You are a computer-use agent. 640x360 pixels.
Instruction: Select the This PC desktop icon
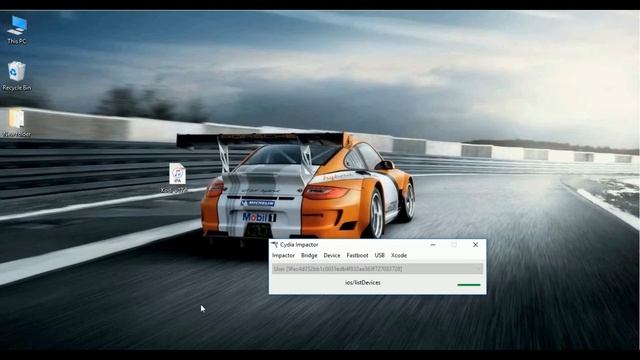point(17,30)
